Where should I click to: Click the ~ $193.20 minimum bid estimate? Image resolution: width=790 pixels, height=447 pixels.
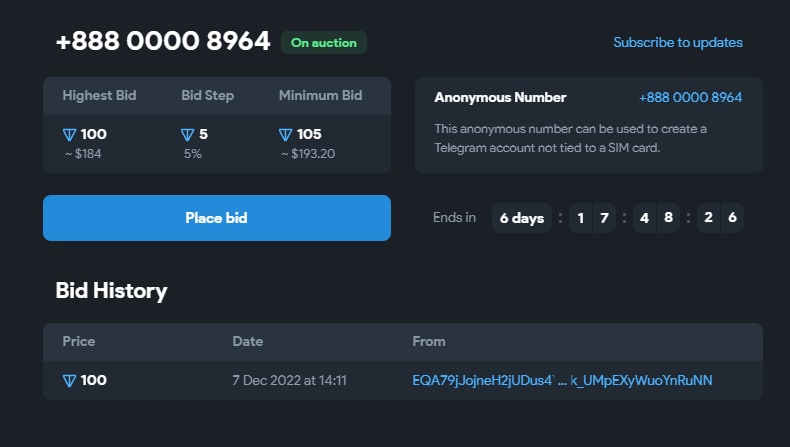click(308, 154)
